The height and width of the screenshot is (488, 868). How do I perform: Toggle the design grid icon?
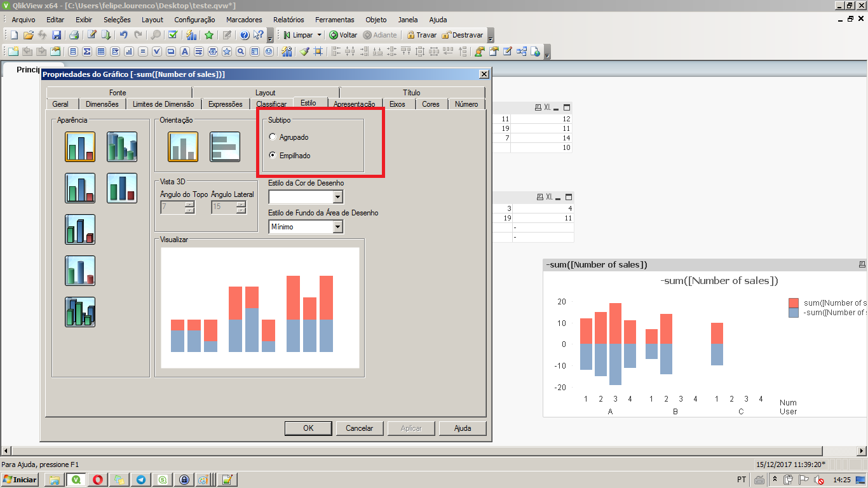318,51
